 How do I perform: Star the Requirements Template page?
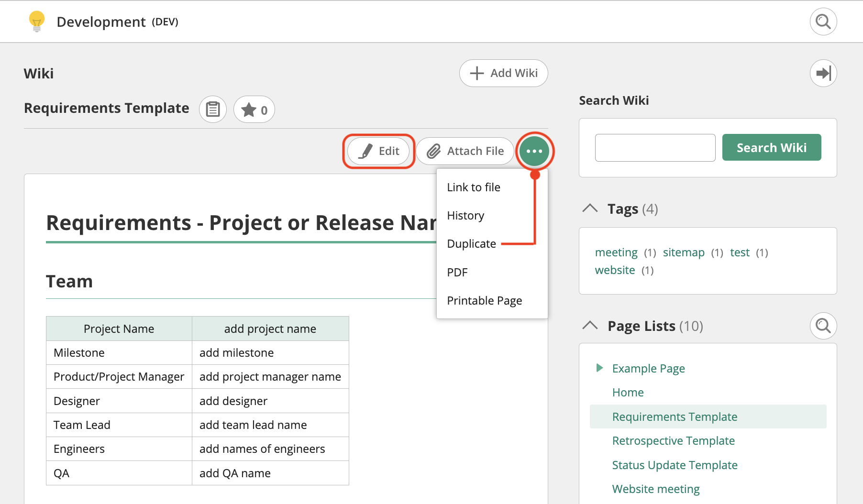click(254, 110)
